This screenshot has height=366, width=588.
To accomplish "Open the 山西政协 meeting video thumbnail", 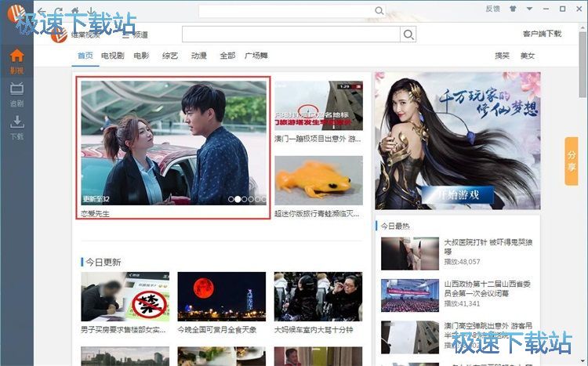I will tap(410, 295).
